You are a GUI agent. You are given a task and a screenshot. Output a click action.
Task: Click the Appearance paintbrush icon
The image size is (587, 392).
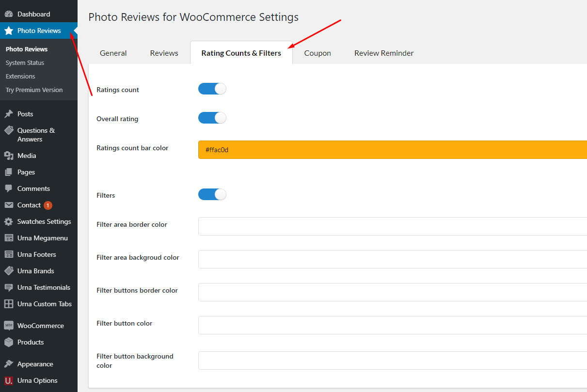[9, 364]
